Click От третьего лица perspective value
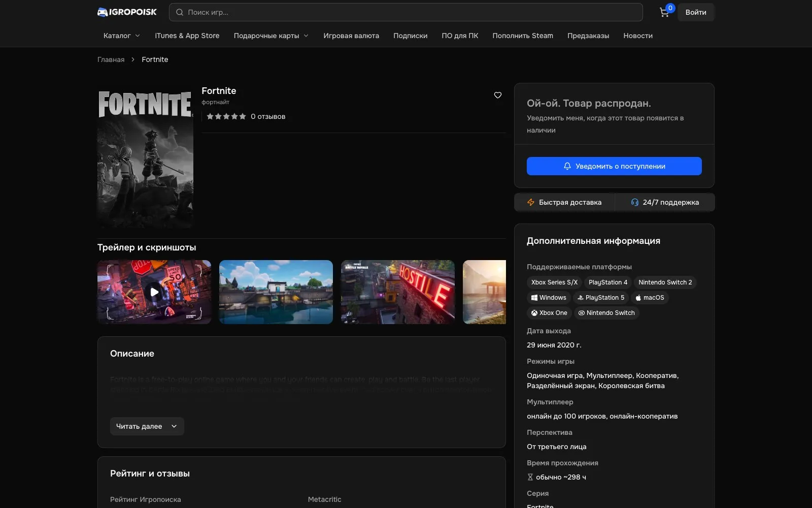The image size is (812, 508). (x=557, y=447)
